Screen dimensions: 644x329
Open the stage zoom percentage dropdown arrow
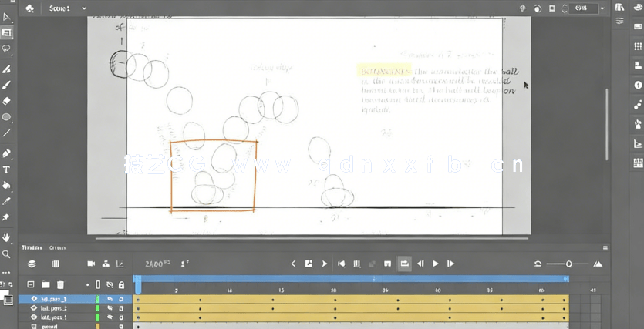[602, 8]
